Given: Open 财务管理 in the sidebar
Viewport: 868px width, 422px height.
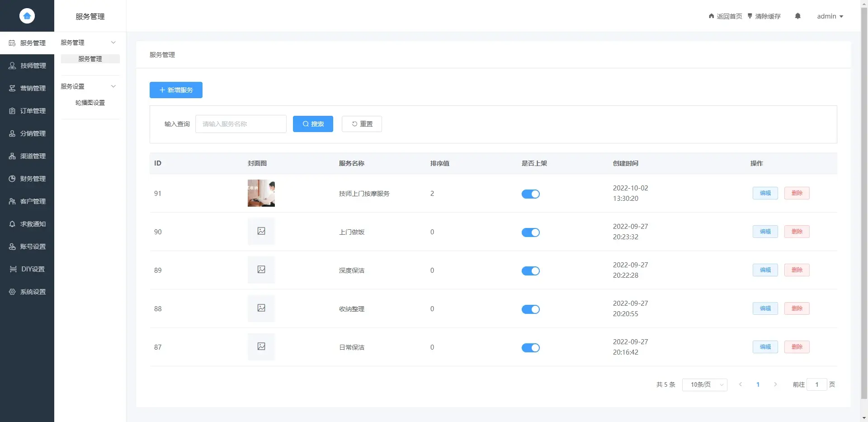Looking at the screenshot, I should click(x=27, y=179).
